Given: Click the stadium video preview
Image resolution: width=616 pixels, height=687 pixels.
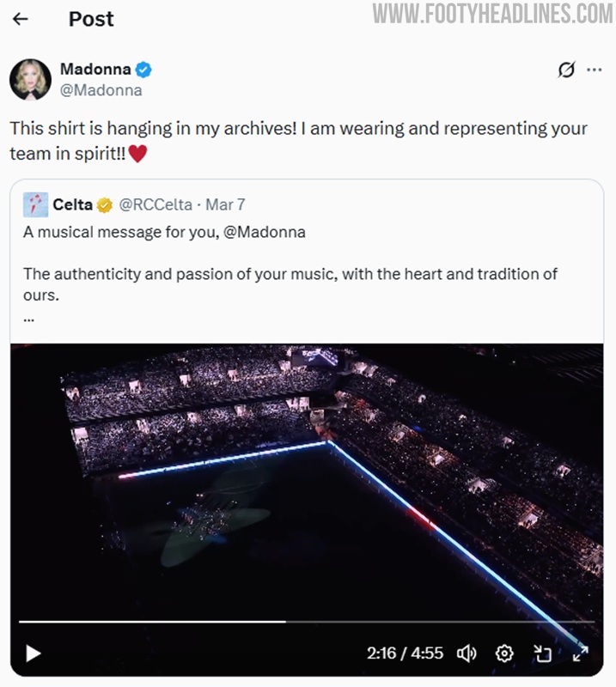Looking at the screenshot, I should click(x=307, y=481).
